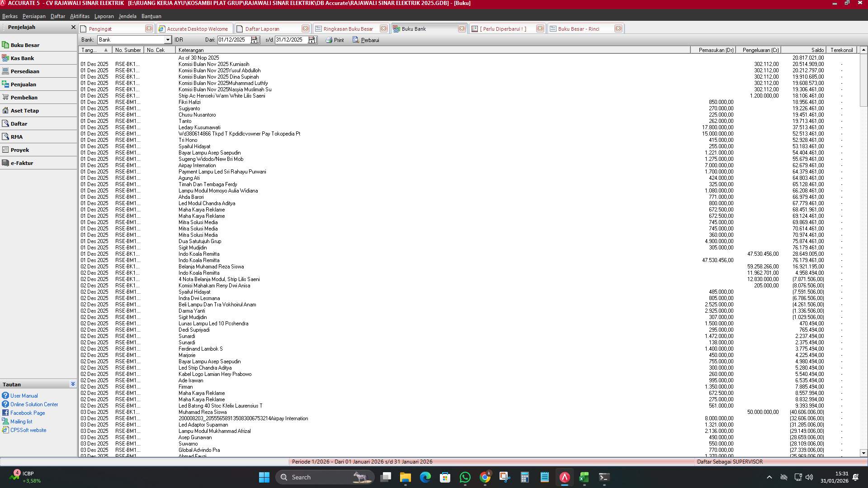Open the Laporan menu
Image resolution: width=868 pixels, height=488 pixels.
104,16
